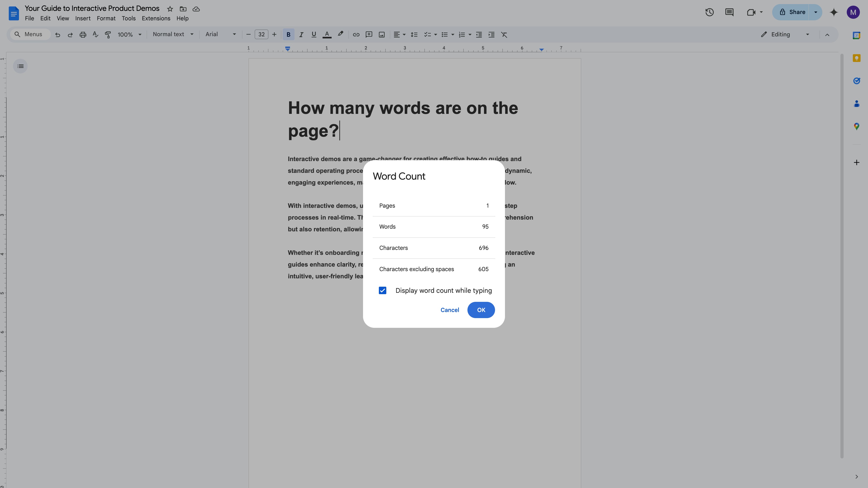The image size is (868, 488).
Task: Open Google Maps side panel icon
Action: [856, 127]
